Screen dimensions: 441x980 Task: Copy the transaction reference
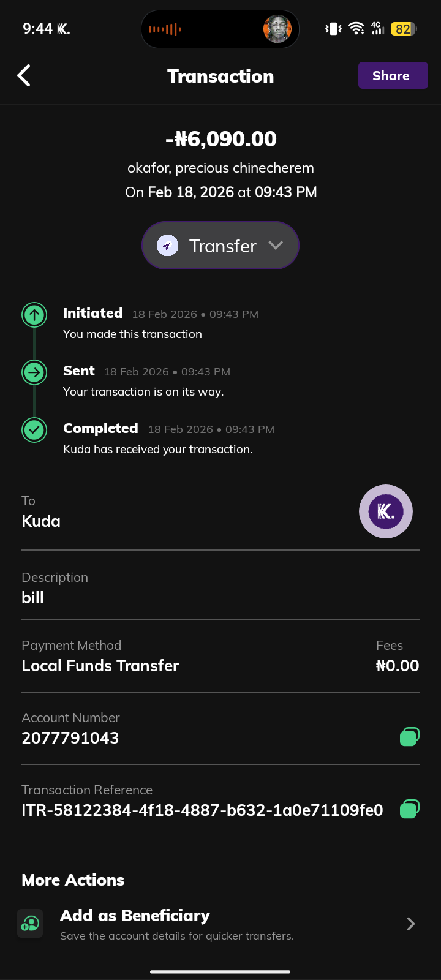click(x=409, y=809)
